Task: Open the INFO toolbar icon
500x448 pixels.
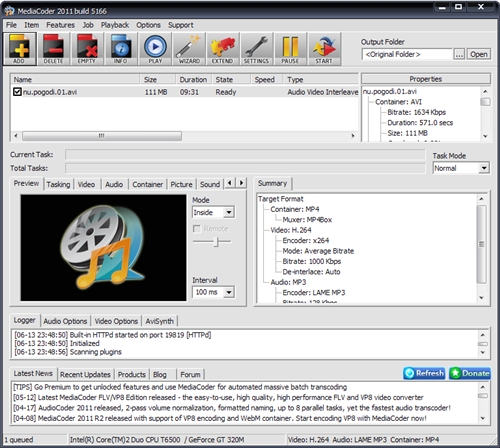Action: click(x=121, y=49)
